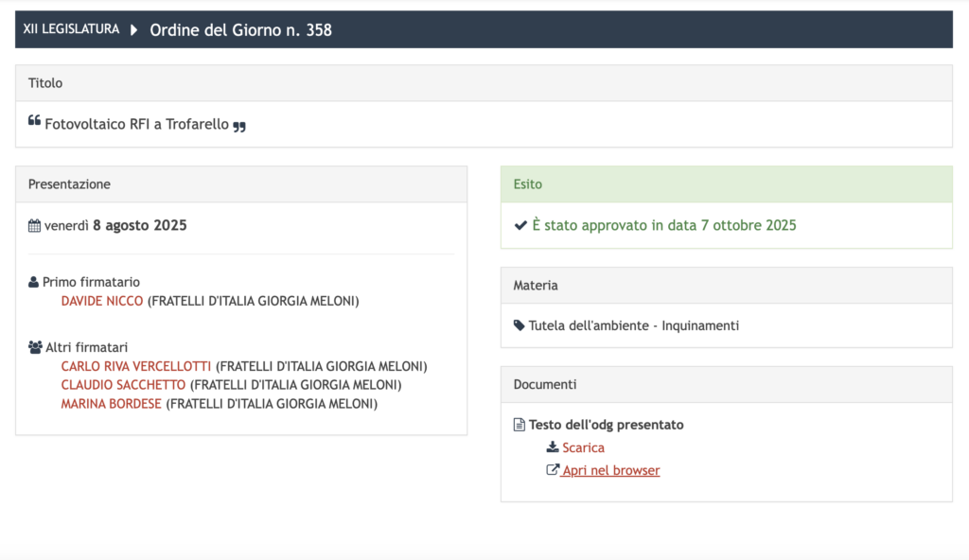The height and width of the screenshot is (560, 969).
Task: Open document with Apri nel browser
Action: tap(610, 470)
